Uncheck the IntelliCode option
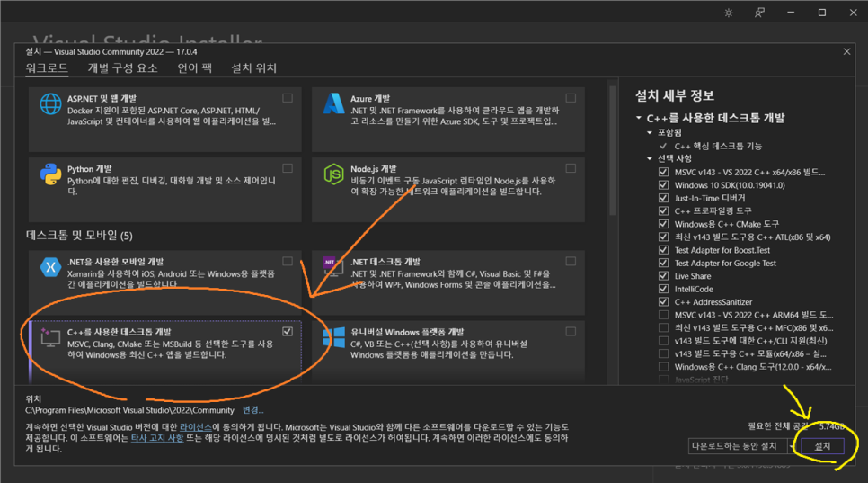868x483 pixels. click(663, 289)
